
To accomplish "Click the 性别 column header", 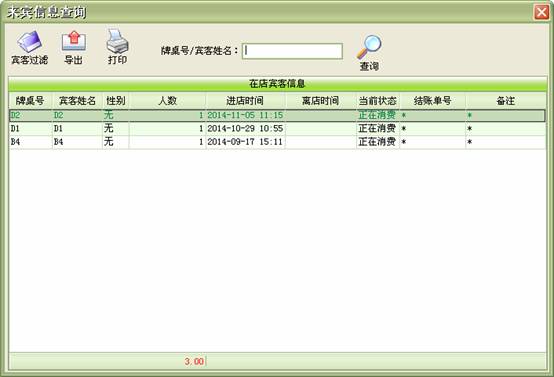I will coord(116,101).
